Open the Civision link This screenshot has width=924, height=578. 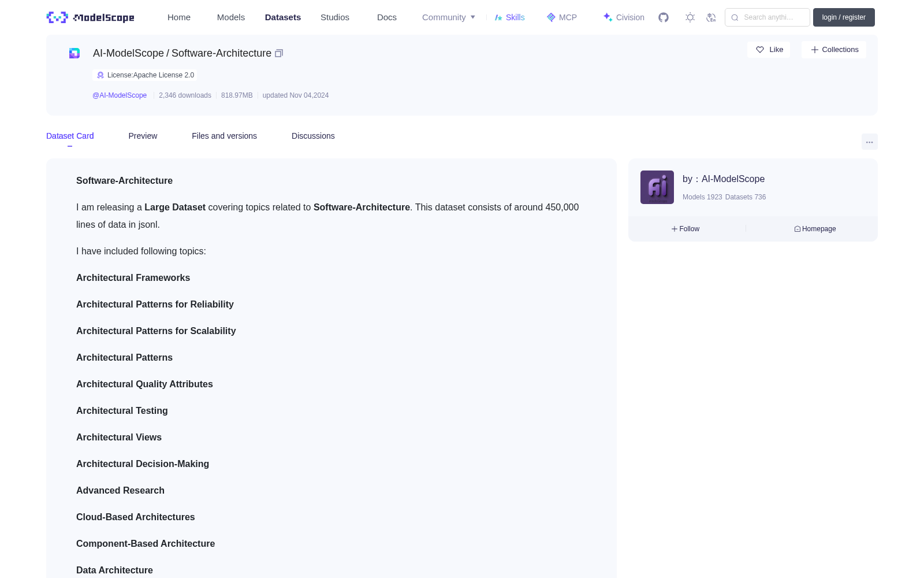(x=630, y=17)
